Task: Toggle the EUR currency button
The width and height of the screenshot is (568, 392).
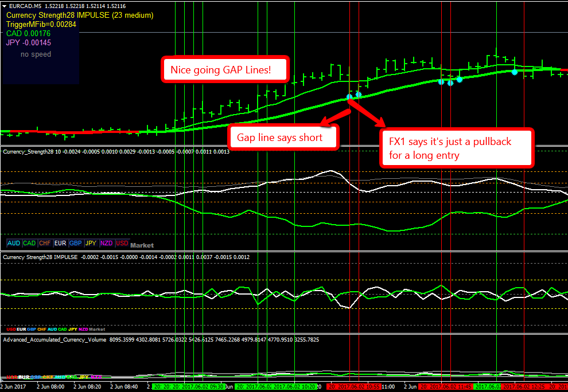Action: 60,243
